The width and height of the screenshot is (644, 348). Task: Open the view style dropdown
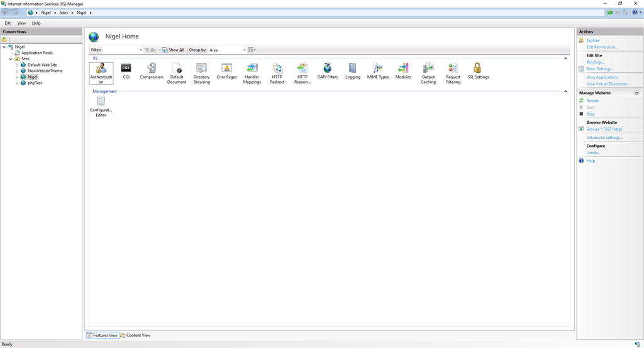pyautogui.click(x=252, y=50)
